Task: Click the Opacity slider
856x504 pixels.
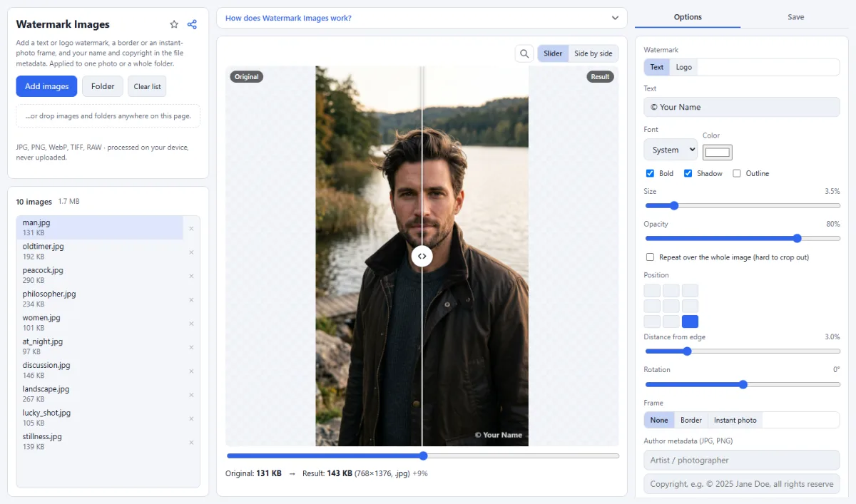Action: pyautogui.click(x=742, y=238)
